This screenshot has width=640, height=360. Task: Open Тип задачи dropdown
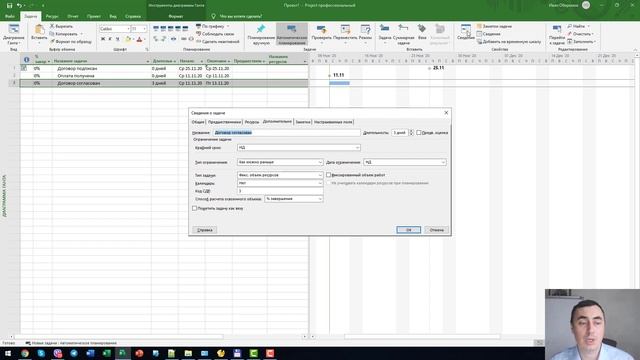320,175
